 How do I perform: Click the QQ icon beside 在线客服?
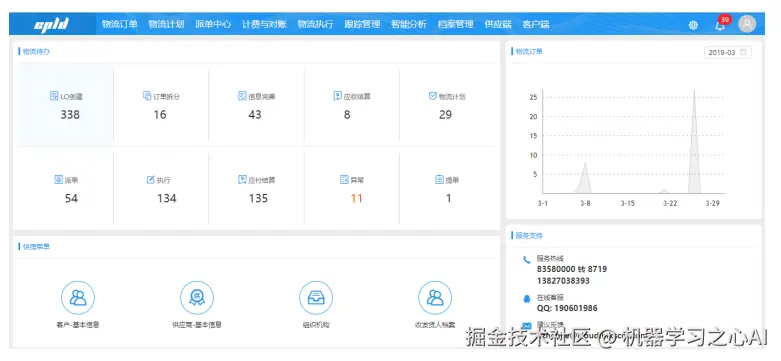click(527, 298)
